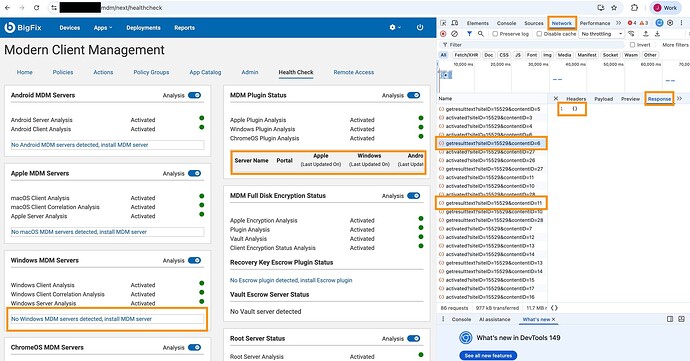This screenshot has height=361, width=690.
Task: Enable the Preserve log checkbox
Action: point(495,34)
